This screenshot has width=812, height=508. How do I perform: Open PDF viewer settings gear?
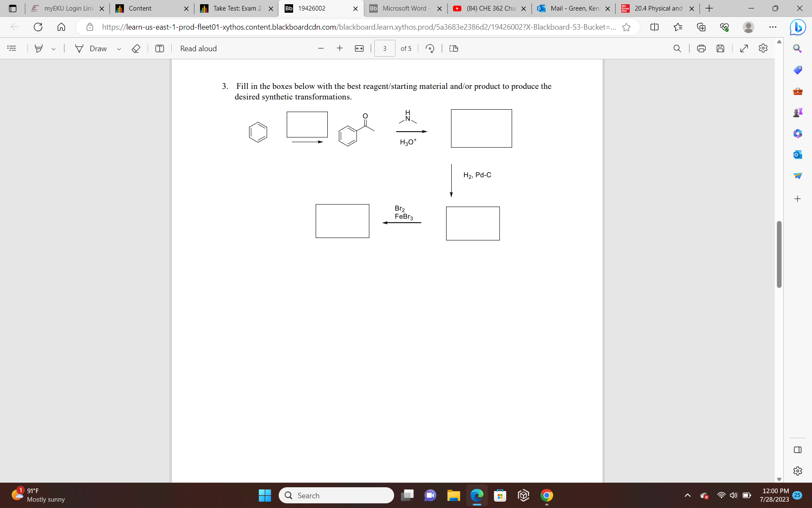(x=763, y=48)
